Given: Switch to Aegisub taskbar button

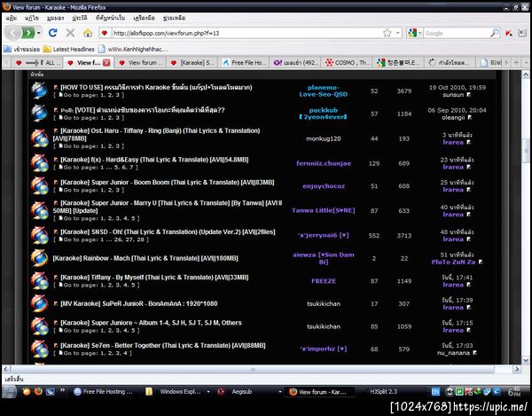Looking at the screenshot, I should tap(246, 391).
